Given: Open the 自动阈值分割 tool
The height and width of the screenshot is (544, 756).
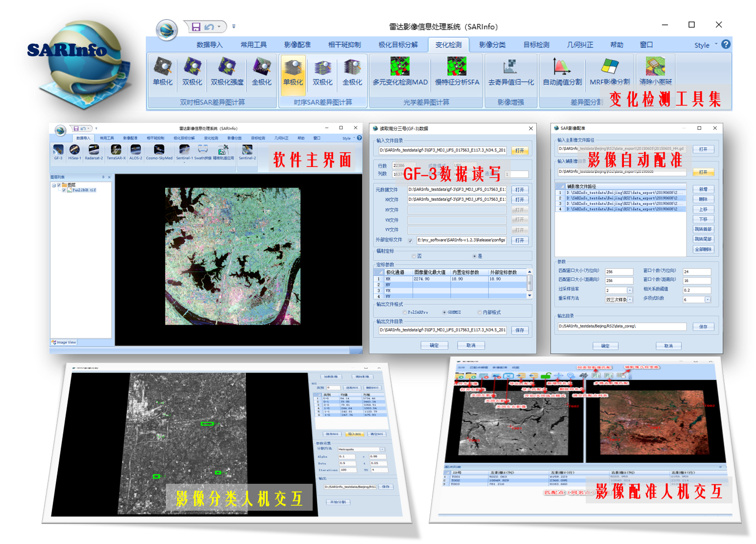Looking at the screenshot, I should [x=562, y=72].
